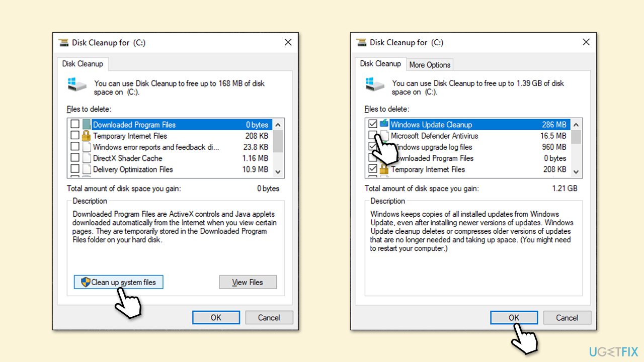Close the left Disk Cleanup window
This screenshot has height=362, width=644.
pos(288,42)
